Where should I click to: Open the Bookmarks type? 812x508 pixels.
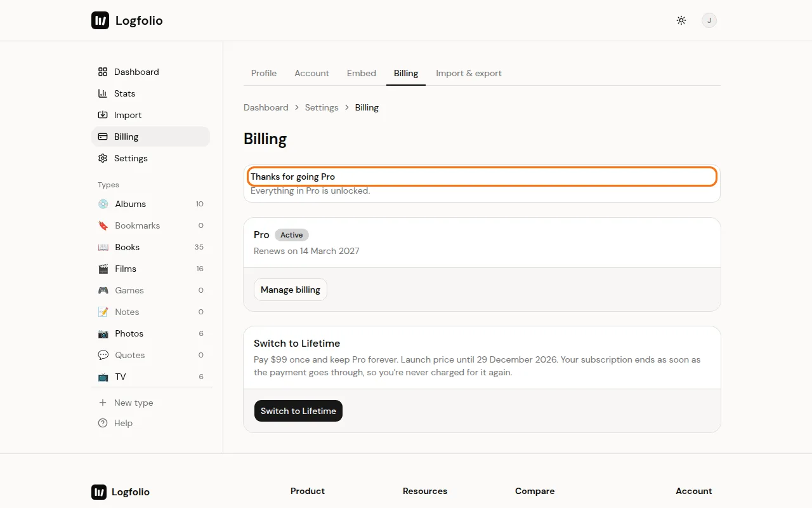pyautogui.click(x=150, y=225)
